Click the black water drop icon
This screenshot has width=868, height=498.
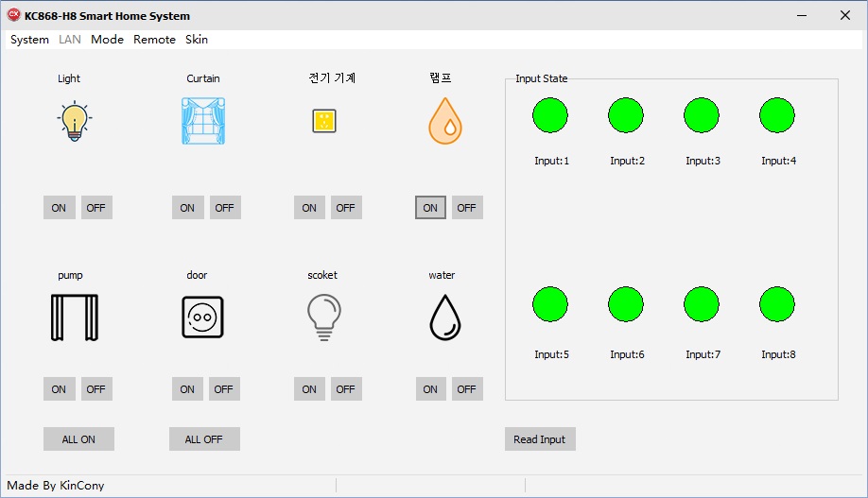tap(445, 317)
